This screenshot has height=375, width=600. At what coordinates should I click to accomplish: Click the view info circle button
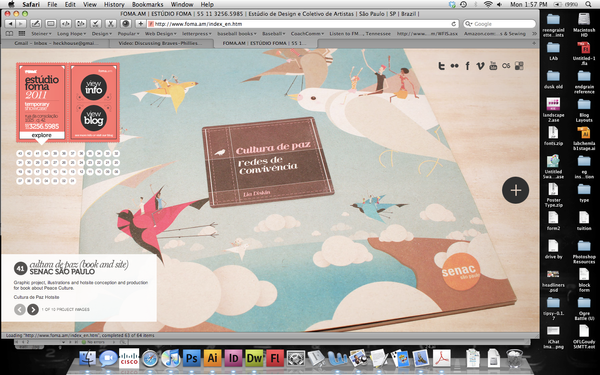tap(94, 87)
